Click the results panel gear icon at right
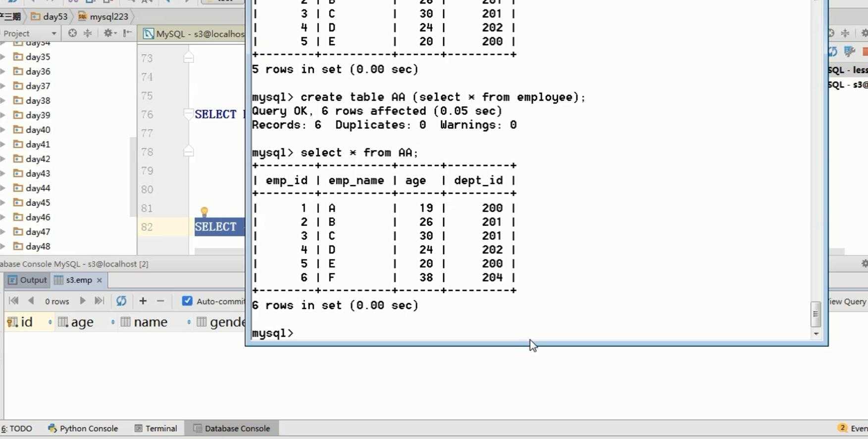 point(864,264)
